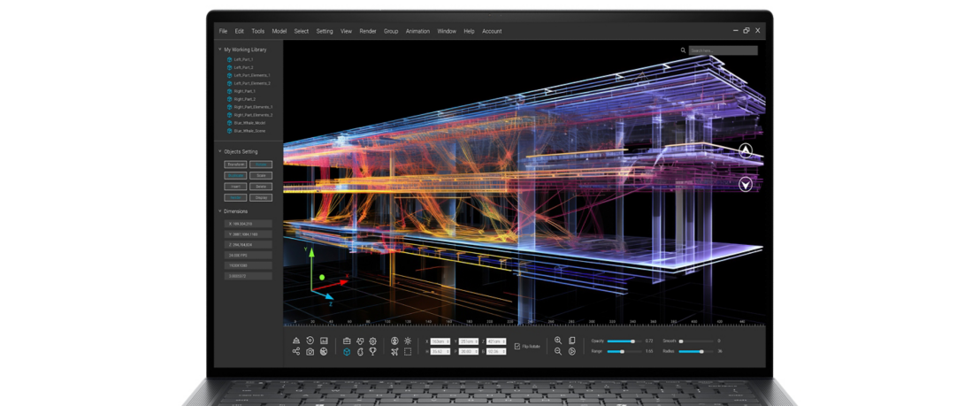Open the briefcase toolbox icon
Viewport: 980px width, 406px height.
(347, 341)
